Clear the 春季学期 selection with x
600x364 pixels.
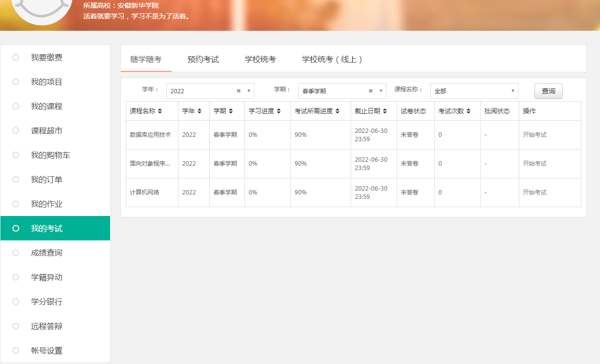[x=371, y=91]
